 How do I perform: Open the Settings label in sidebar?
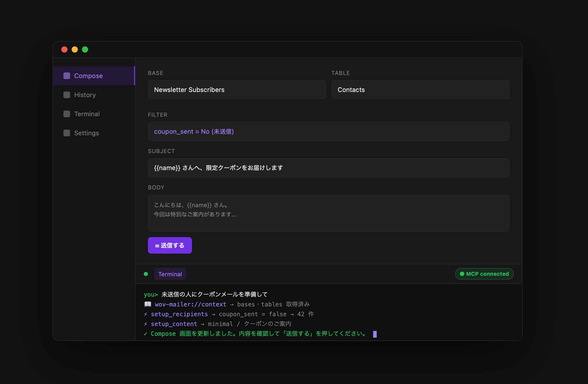coord(86,133)
